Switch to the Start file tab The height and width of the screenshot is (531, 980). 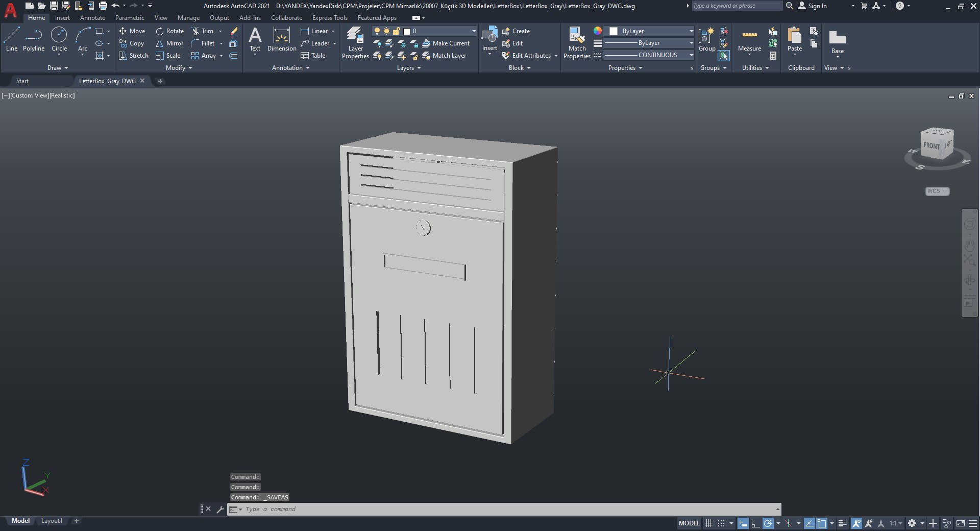tap(22, 81)
